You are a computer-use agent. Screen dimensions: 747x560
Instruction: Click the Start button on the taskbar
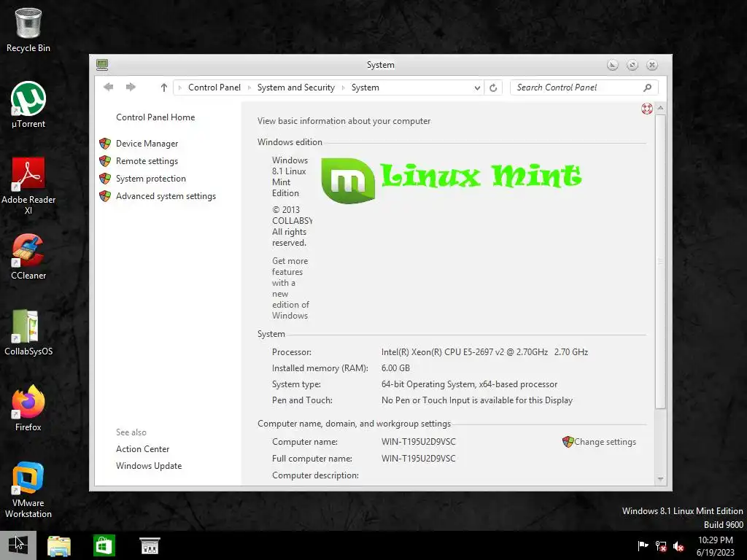18,545
